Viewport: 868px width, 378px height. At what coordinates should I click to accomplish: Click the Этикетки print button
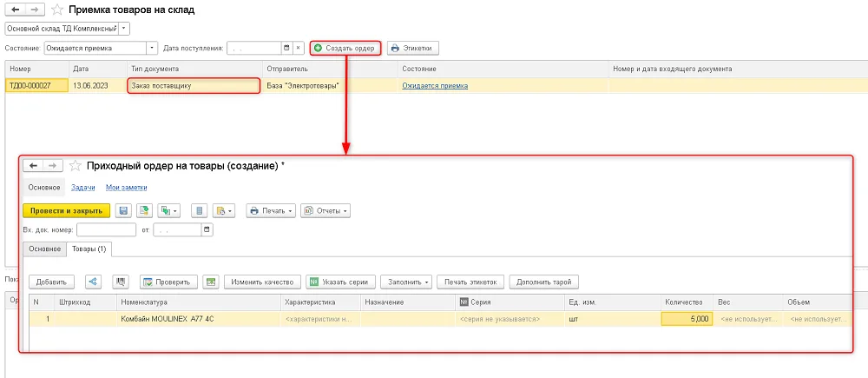click(x=413, y=48)
